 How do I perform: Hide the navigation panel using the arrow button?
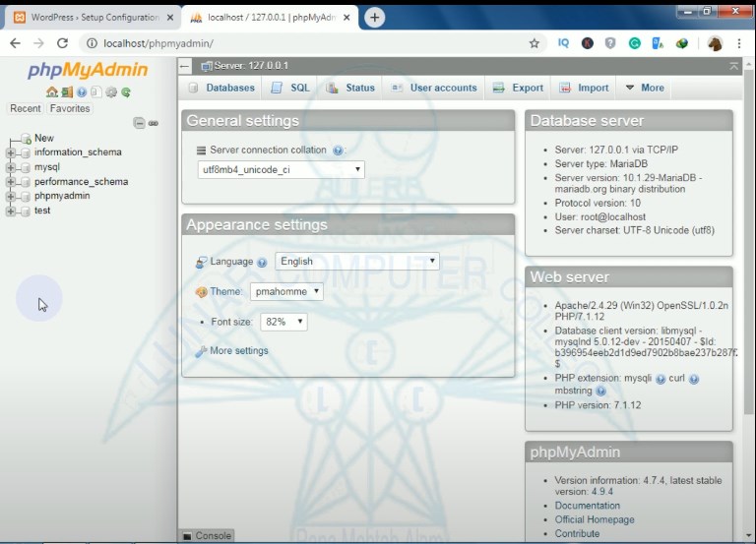(185, 66)
